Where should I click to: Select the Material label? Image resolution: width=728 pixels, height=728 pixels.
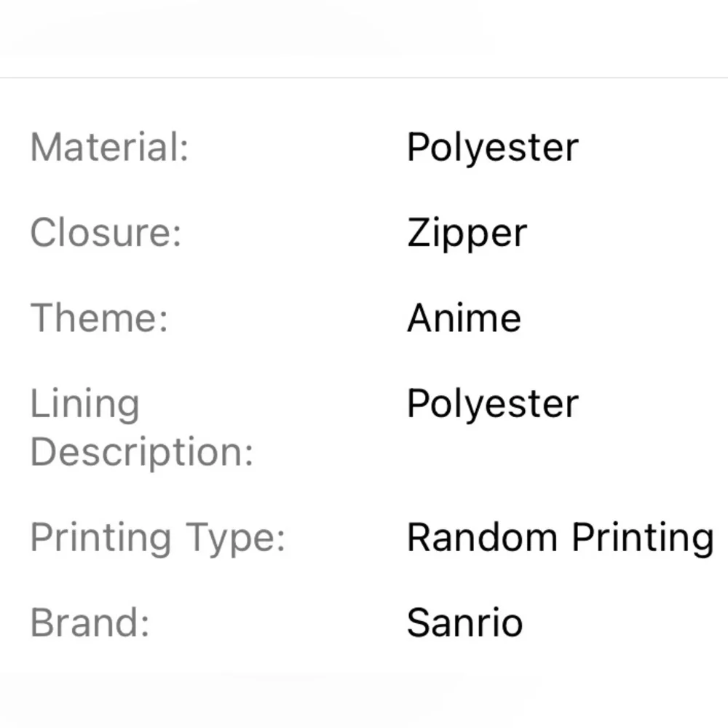click(x=109, y=147)
